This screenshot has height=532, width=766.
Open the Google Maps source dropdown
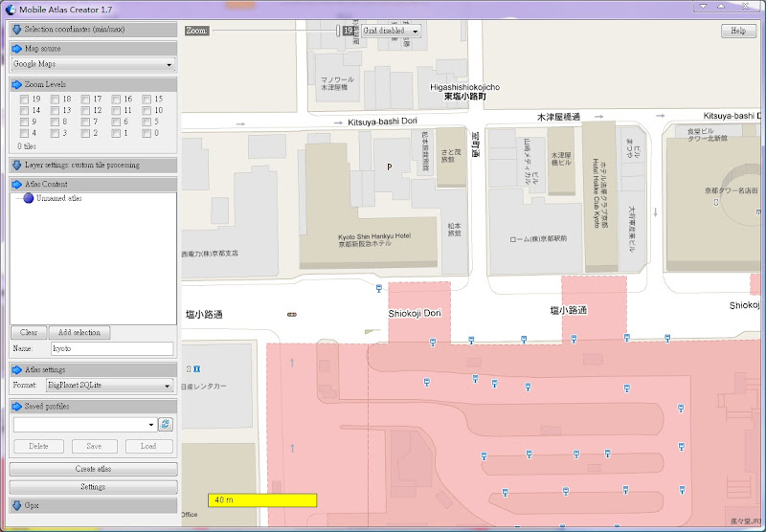tap(93, 64)
